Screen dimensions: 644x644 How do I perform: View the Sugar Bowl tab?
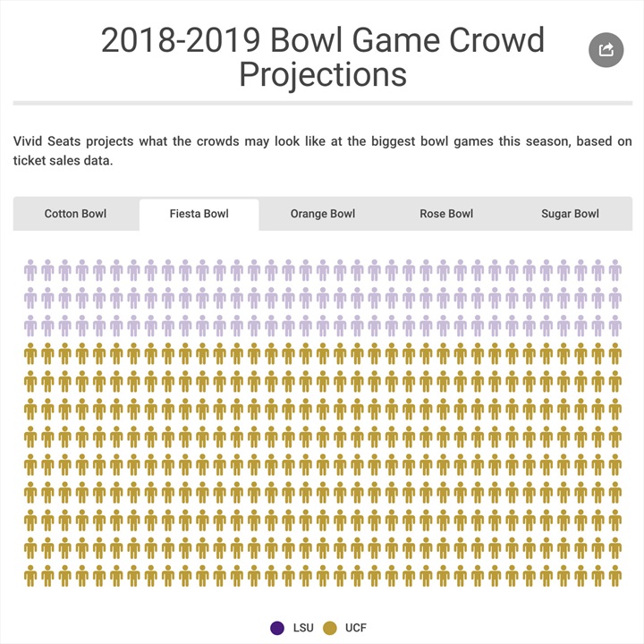pyautogui.click(x=570, y=214)
